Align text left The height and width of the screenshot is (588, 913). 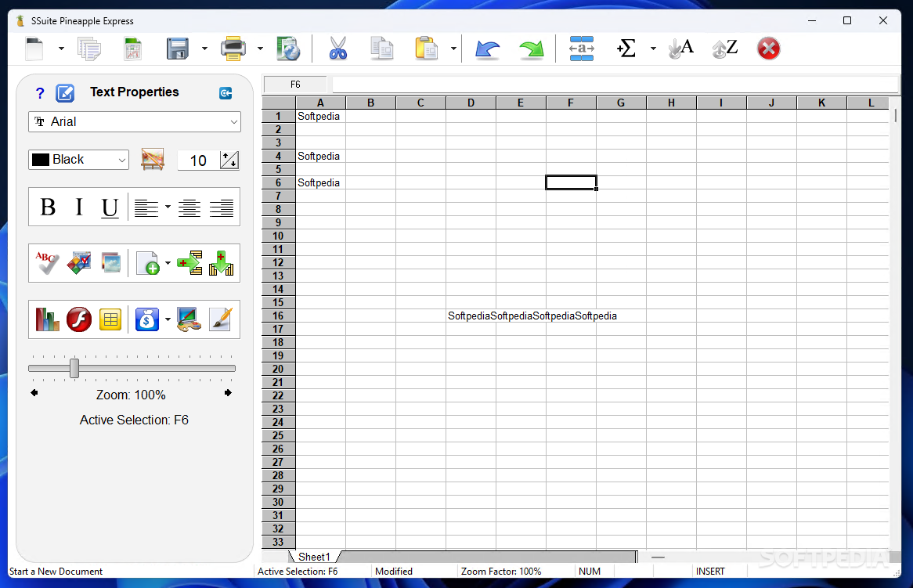click(x=146, y=207)
